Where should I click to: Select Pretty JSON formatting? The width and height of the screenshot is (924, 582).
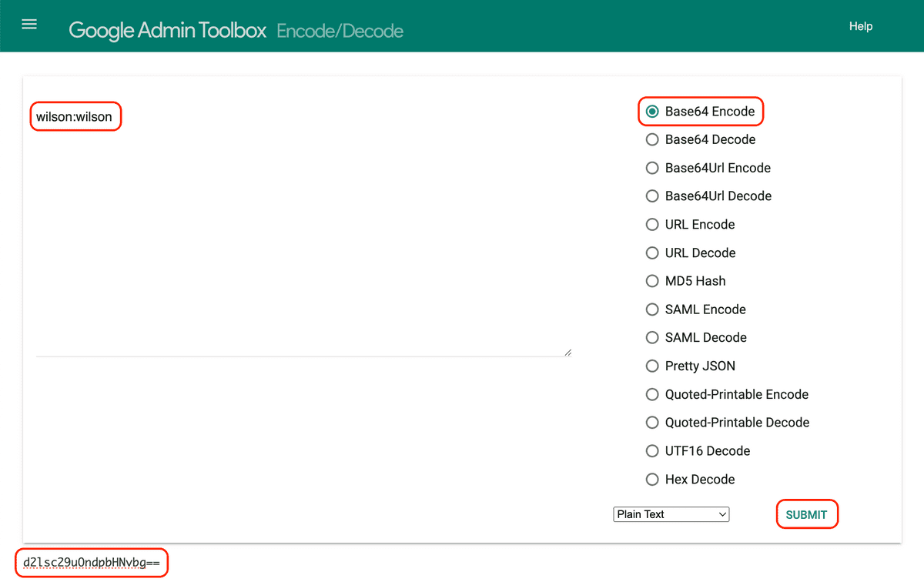(652, 366)
